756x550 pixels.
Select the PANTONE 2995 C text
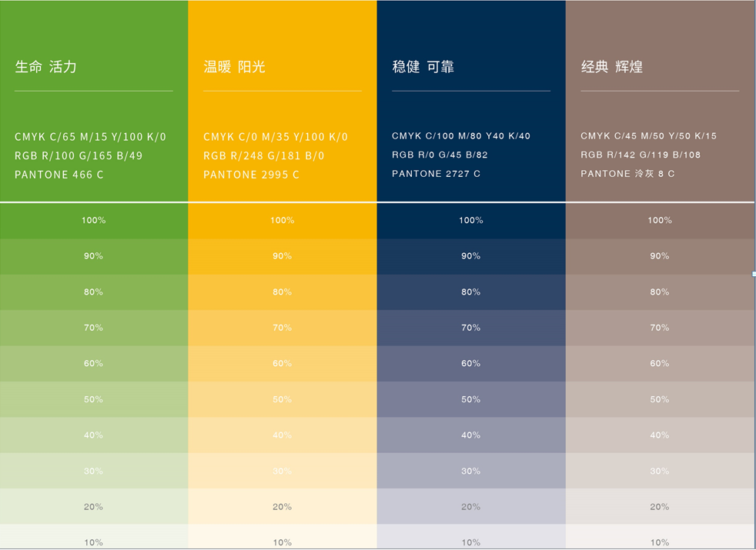pyautogui.click(x=251, y=175)
